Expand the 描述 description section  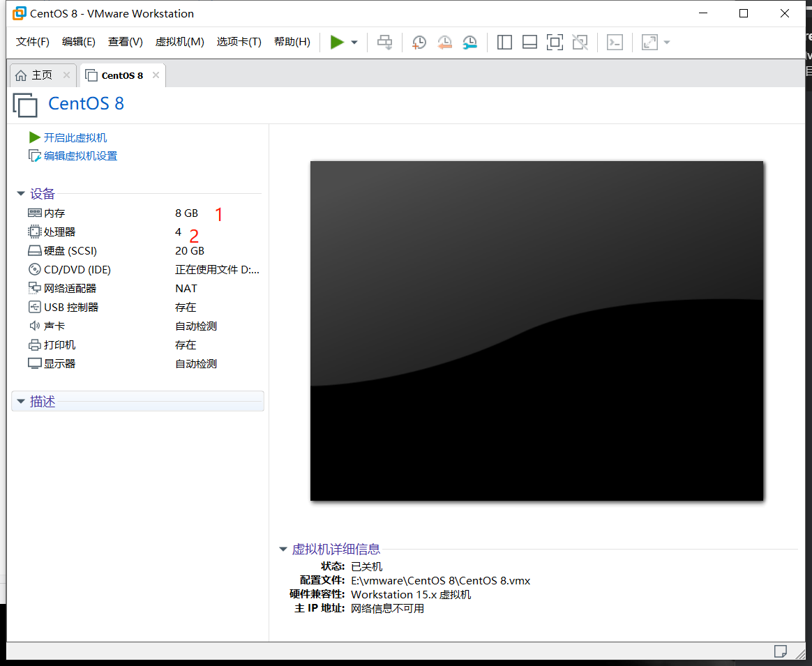21,401
